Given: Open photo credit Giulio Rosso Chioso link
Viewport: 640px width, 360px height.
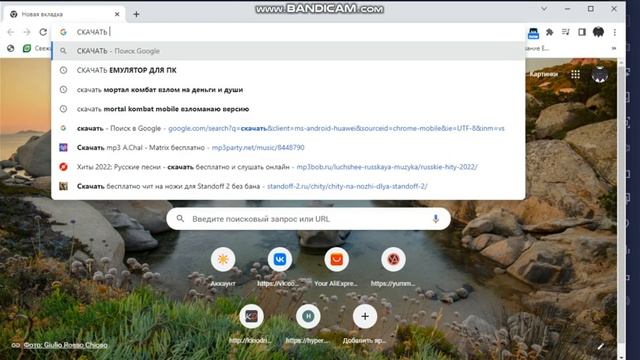Looking at the screenshot, I should (65, 345).
